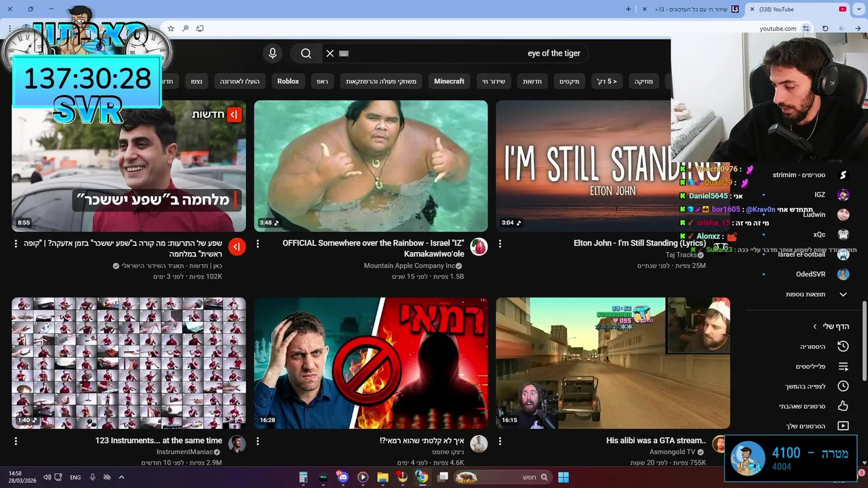Image resolution: width=868 pixels, height=488 pixels.
Task: Open the 'רמאי' chess video thumbnail
Action: point(371,363)
